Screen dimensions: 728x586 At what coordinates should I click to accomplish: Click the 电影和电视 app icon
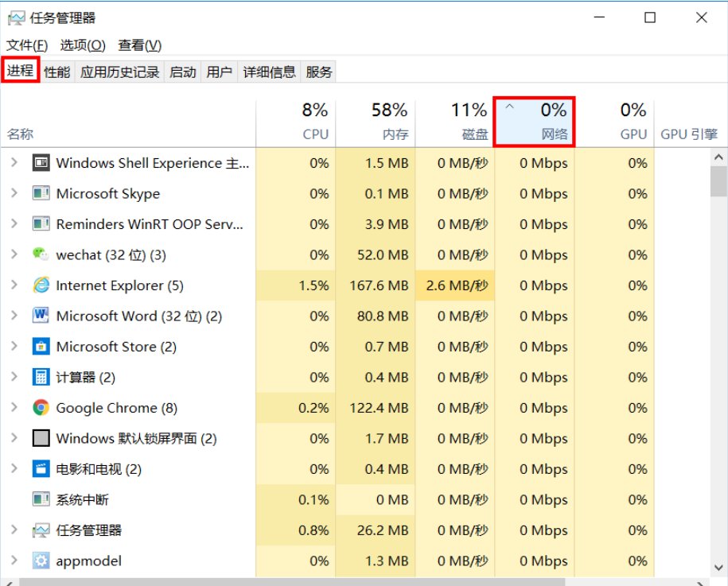coord(42,468)
